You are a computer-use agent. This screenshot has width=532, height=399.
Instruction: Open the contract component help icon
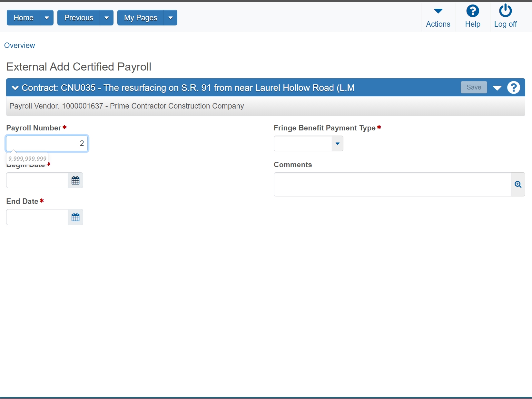513,88
